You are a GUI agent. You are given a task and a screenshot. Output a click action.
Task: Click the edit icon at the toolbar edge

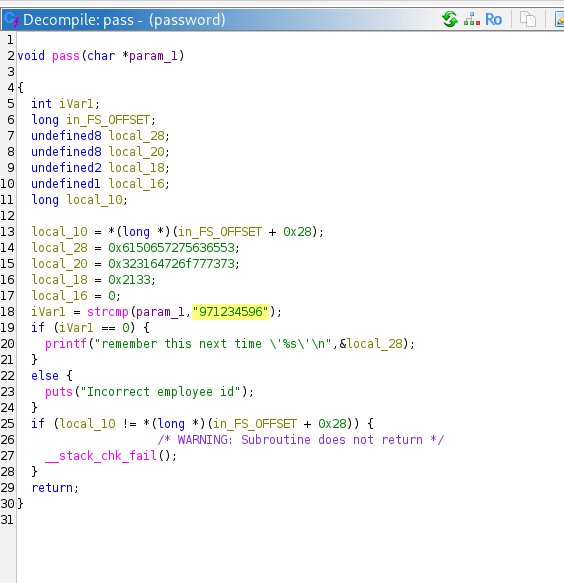pyautogui.click(x=559, y=19)
